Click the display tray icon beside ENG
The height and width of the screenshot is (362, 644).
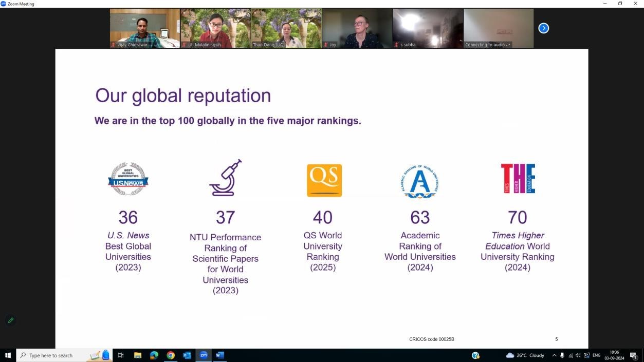[x=586, y=355]
